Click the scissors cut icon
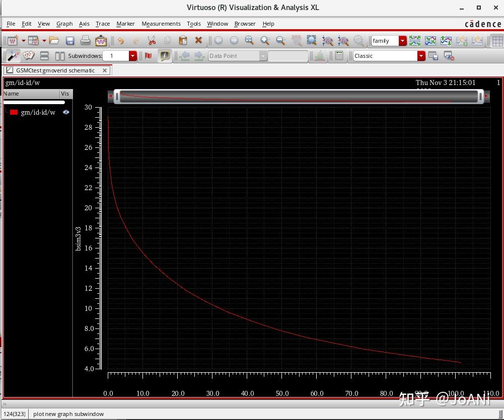The width and height of the screenshot is (504, 420). [x=152, y=41]
